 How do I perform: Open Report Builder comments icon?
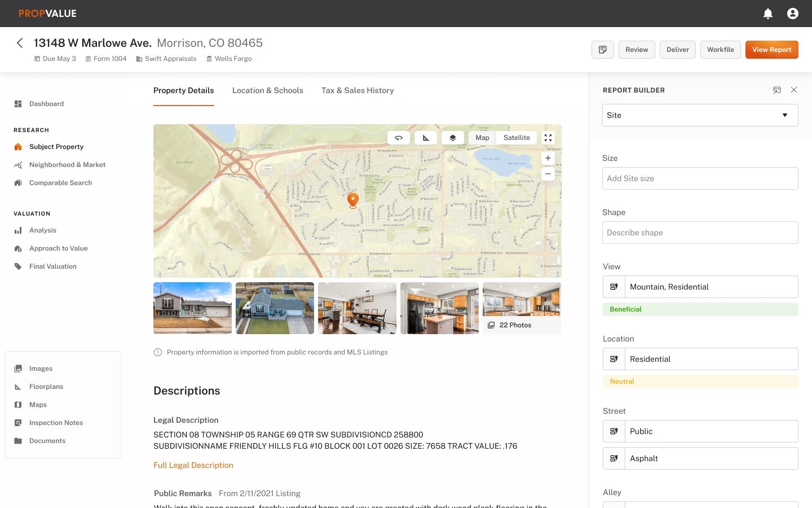777,90
